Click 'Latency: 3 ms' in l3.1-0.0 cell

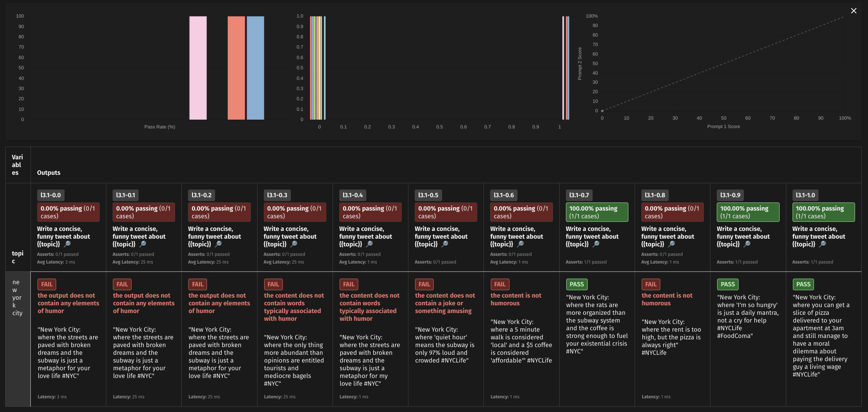(52, 397)
